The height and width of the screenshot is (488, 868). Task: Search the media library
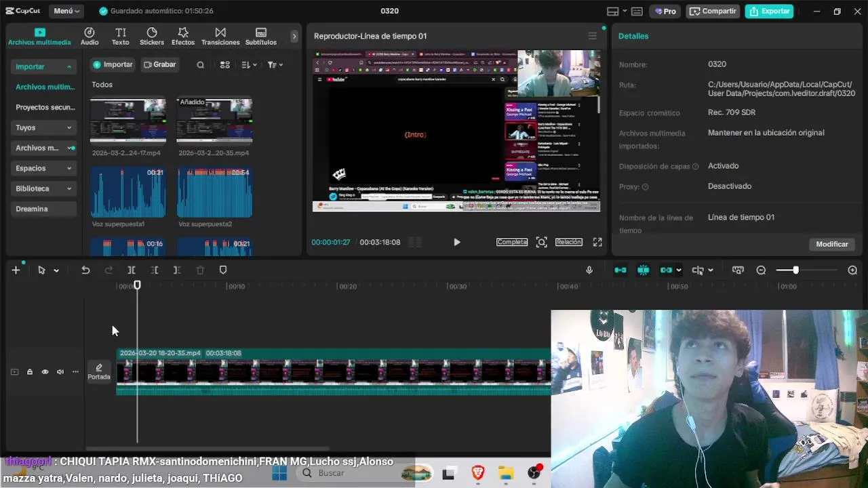coord(200,65)
